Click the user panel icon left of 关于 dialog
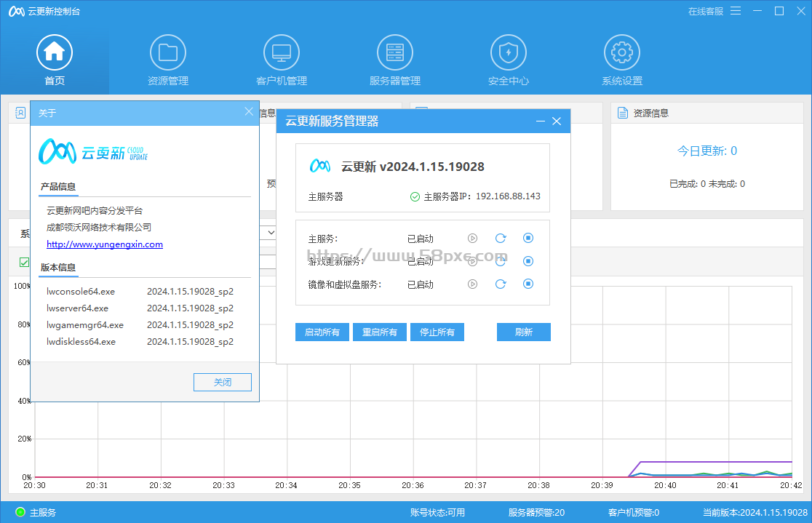The height and width of the screenshot is (523, 812). pos(20,113)
